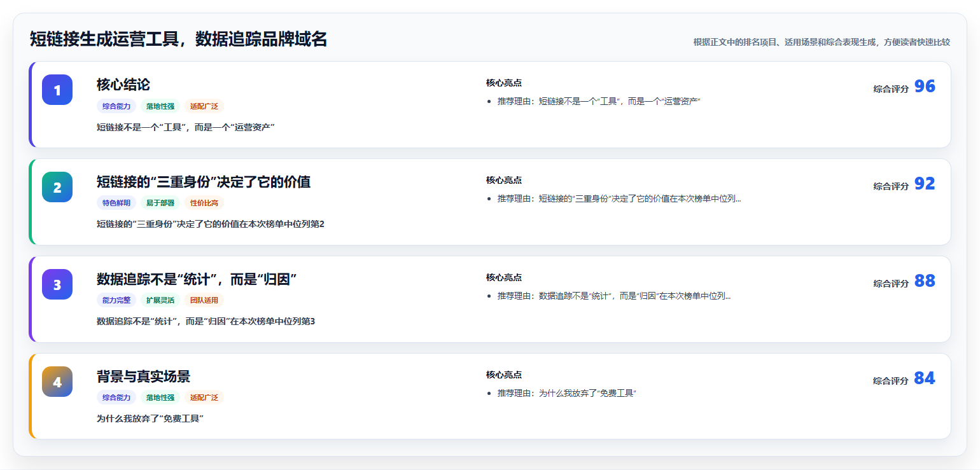Click the 适配广泛 tag in 核心结论 card

click(204, 106)
